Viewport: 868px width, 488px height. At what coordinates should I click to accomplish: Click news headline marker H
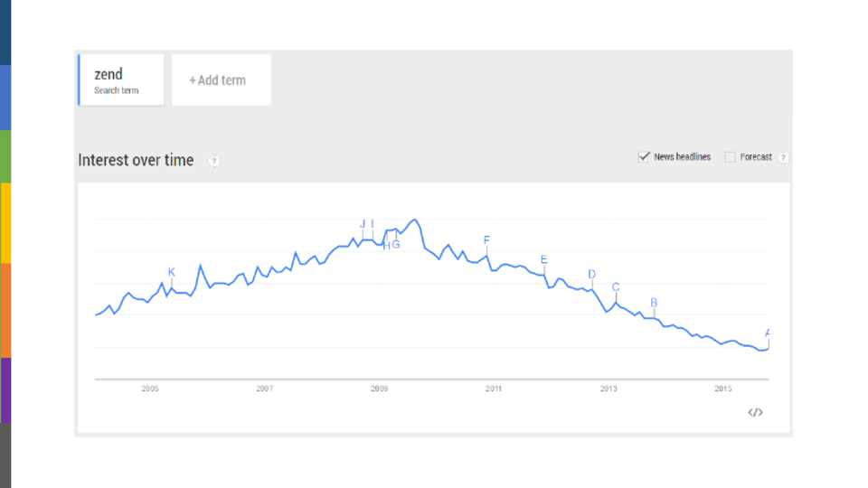386,245
